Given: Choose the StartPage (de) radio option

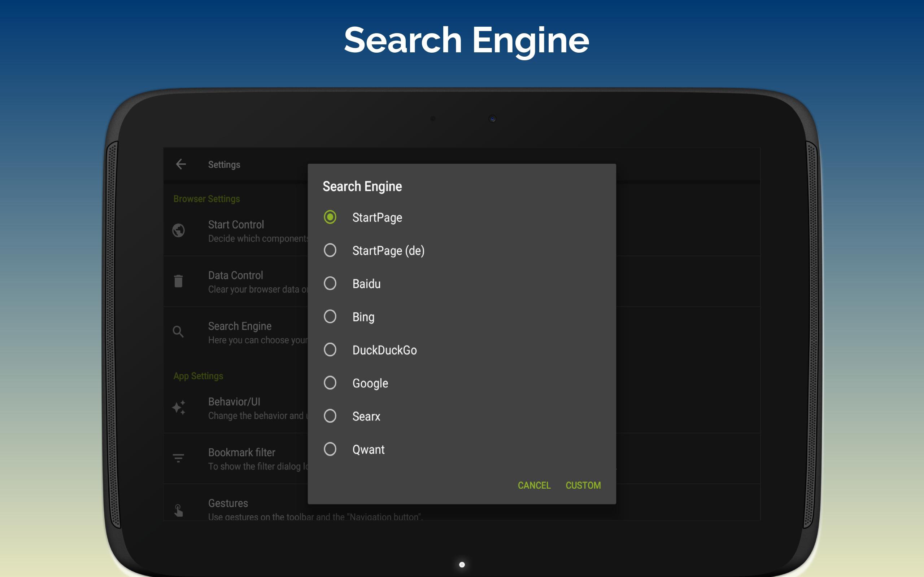Looking at the screenshot, I should tap(330, 250).
